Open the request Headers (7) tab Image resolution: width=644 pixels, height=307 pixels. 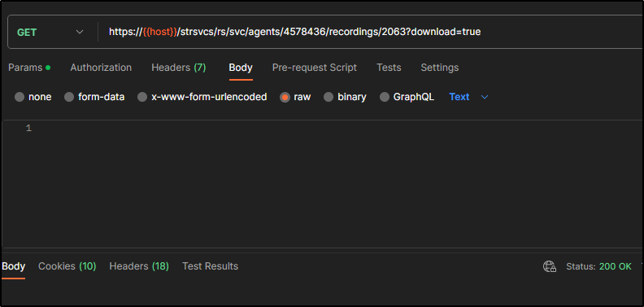pos(178,68)
